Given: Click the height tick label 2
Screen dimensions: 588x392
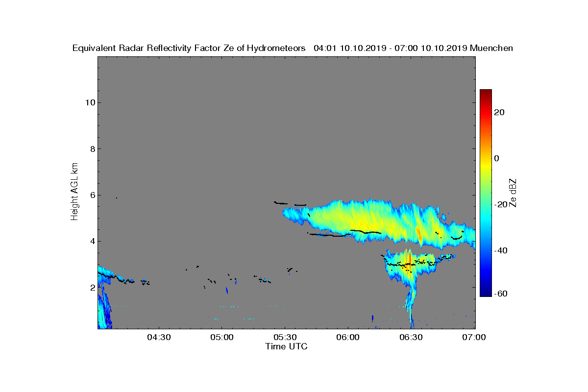Looking at the screenshot, I should tap(92, 288).
